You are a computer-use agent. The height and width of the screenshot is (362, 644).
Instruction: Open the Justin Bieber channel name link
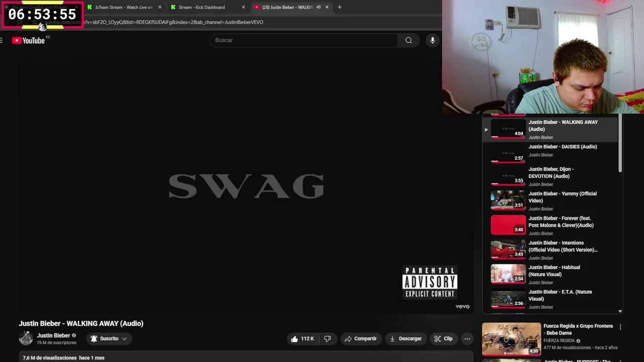pos(53,335)
